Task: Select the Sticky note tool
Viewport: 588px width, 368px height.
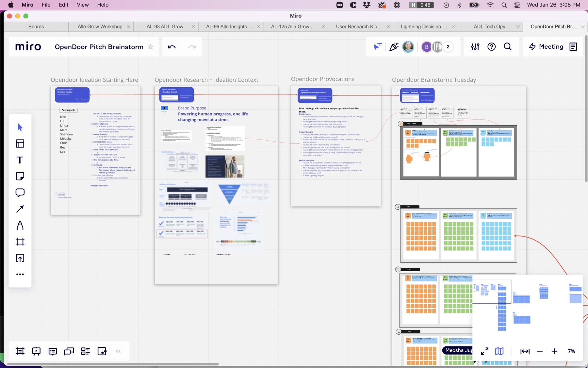Action: coord(20,176)
